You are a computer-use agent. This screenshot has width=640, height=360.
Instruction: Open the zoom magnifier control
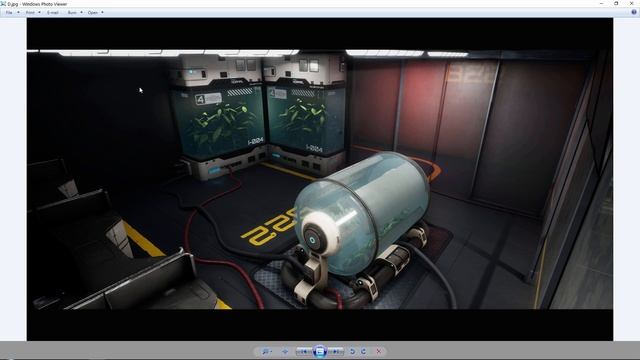266,351
